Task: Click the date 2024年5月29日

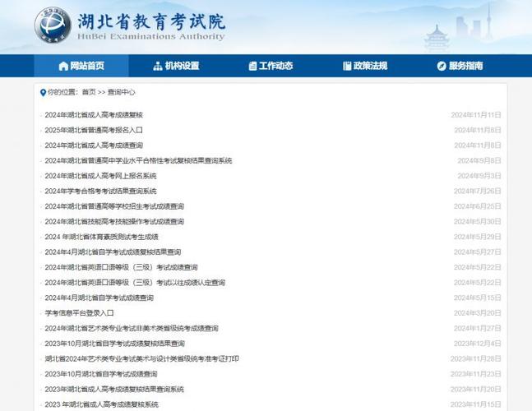Action: point(478,237)
